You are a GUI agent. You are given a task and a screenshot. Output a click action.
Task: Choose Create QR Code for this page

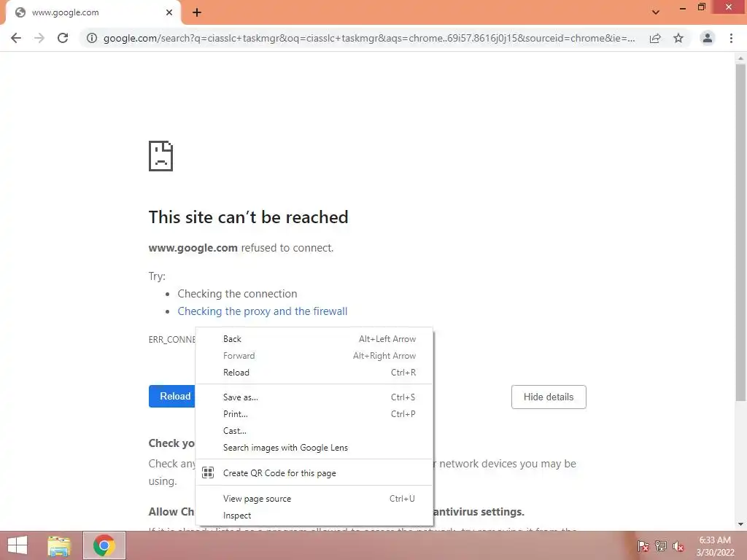point(314,472)
